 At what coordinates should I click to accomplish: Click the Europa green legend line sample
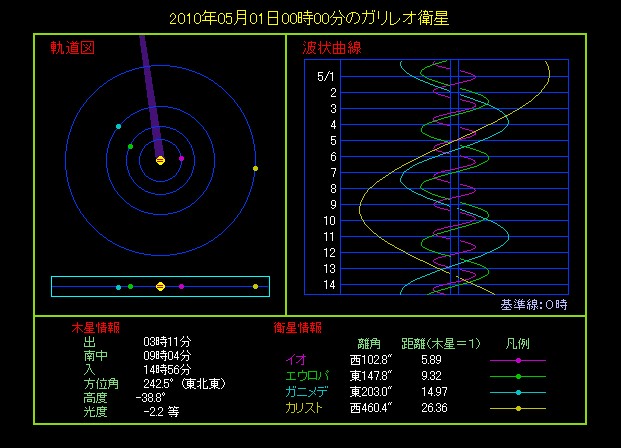[x=518, y=376]
